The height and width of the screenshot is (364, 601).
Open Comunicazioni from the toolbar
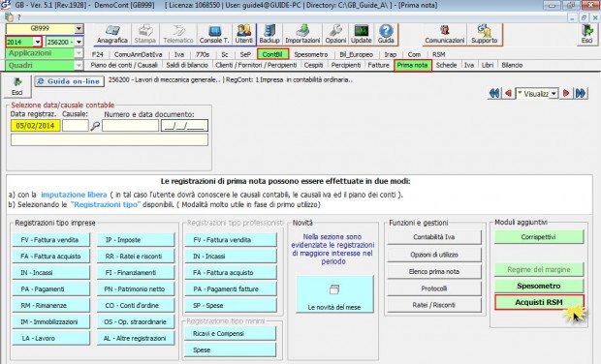(x=445, y=34)
